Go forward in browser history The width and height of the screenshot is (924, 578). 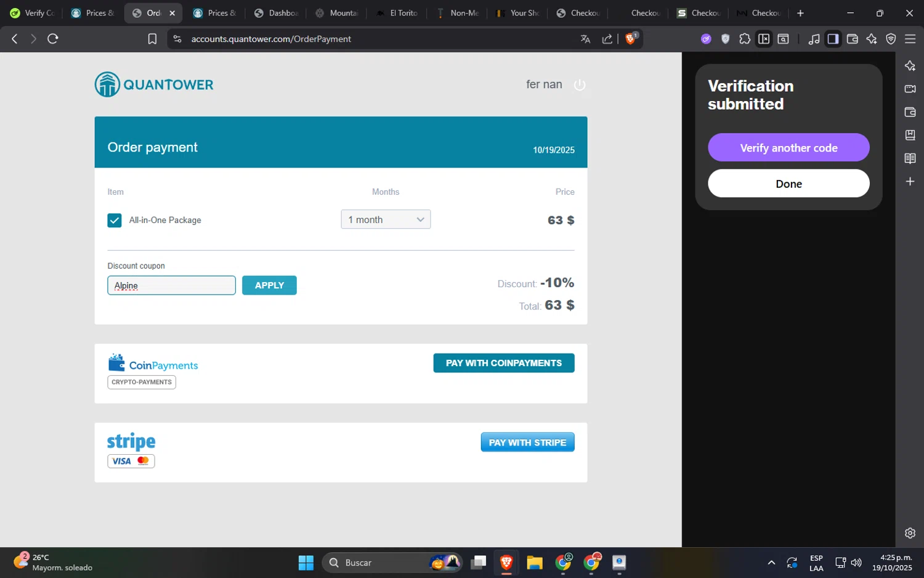click(33, 39)
